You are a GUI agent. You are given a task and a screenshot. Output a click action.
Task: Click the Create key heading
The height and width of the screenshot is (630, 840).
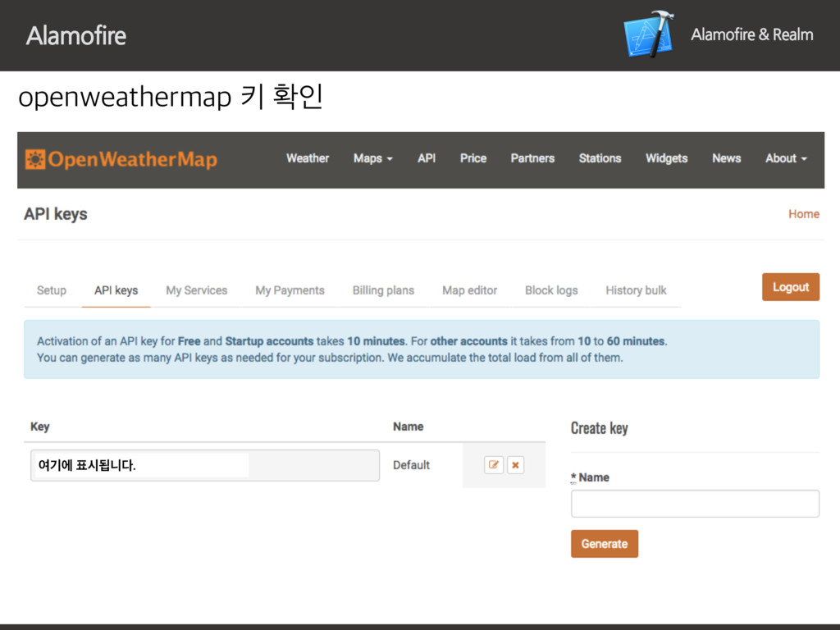pos(599,428)
